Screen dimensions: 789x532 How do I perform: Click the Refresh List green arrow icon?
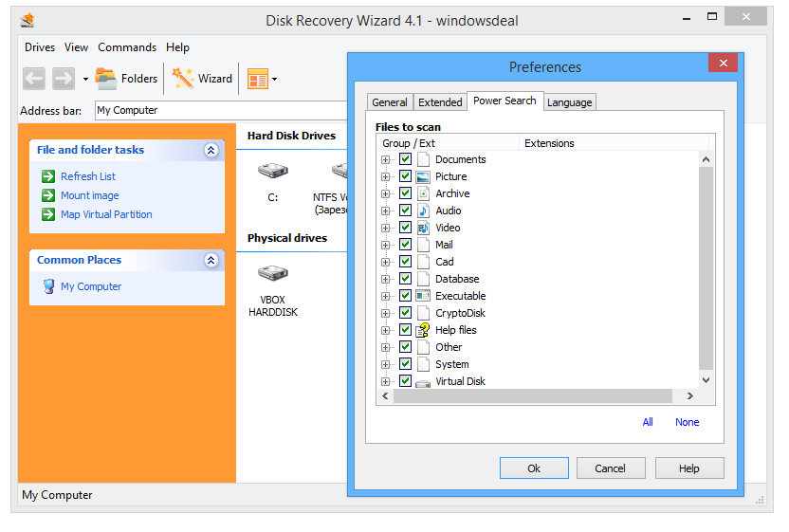[48, 176]
